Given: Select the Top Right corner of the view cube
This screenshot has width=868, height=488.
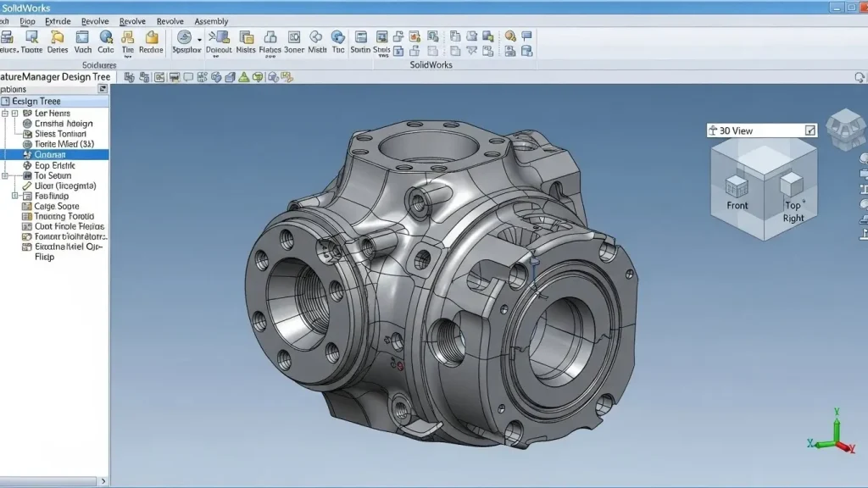Looking at the screenshot, I should 791,183.
